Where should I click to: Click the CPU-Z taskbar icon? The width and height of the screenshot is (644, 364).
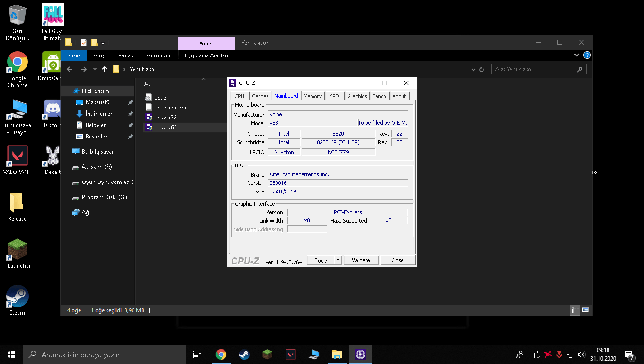click(x=360, y=355)
